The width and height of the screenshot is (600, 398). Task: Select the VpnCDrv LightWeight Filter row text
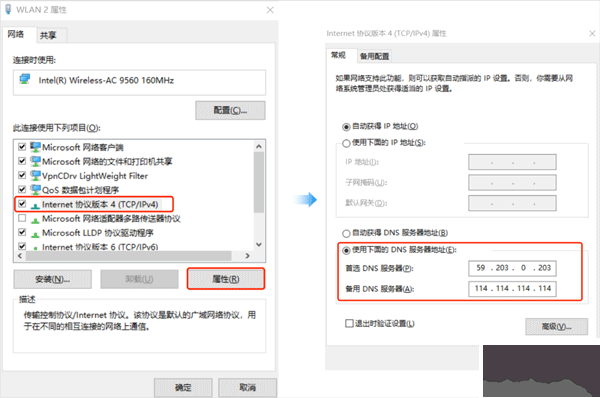point(95,176)
